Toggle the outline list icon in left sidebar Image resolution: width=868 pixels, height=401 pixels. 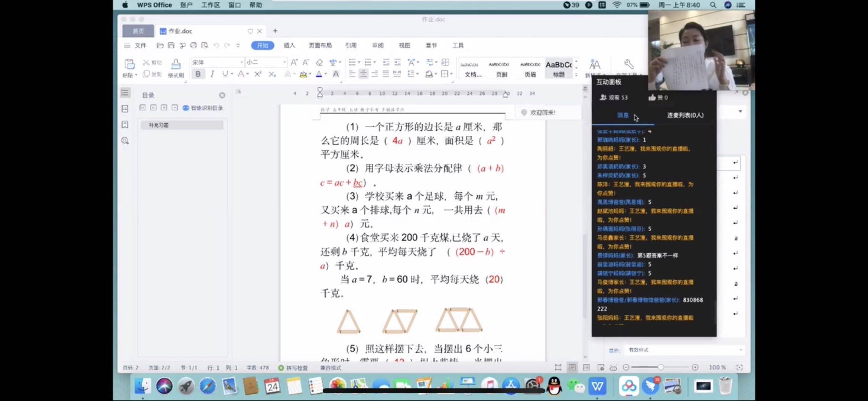click(125, 93)
